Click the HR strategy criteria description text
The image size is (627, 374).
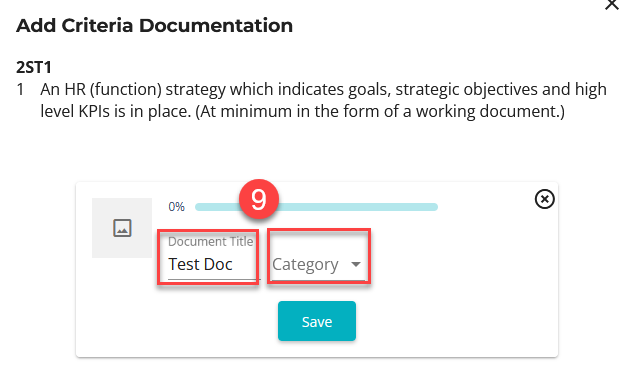(323, 100)
